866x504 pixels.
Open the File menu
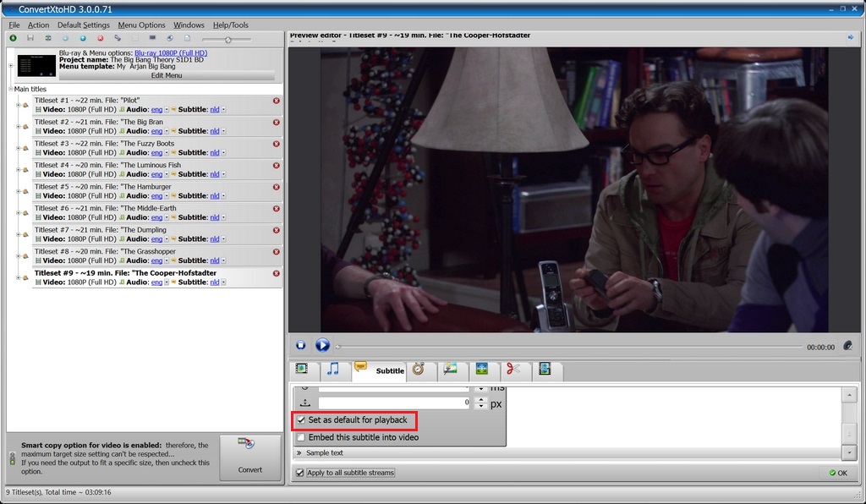14,25
